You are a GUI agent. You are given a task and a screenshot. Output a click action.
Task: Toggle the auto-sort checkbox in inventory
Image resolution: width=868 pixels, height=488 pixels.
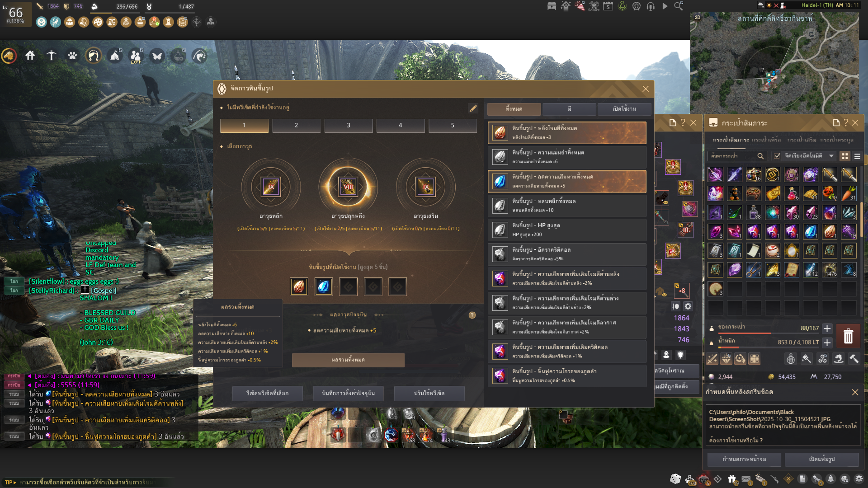(777, 156)
